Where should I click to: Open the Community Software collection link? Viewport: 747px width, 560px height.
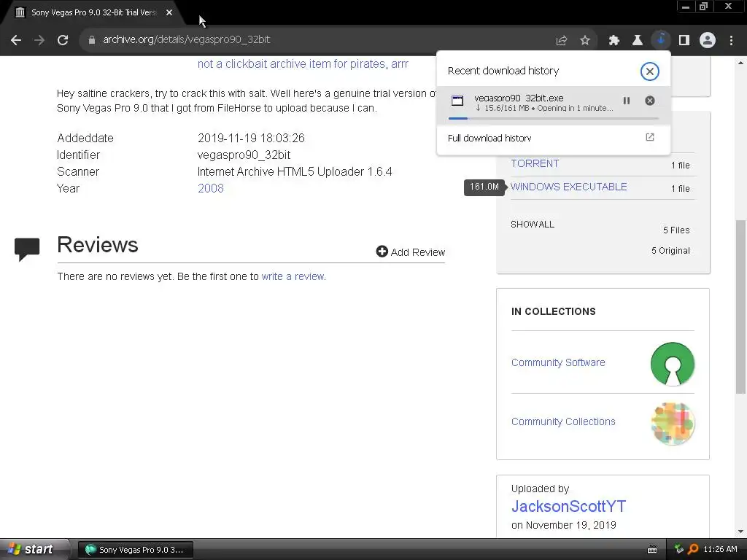click(x=558, y=362)
